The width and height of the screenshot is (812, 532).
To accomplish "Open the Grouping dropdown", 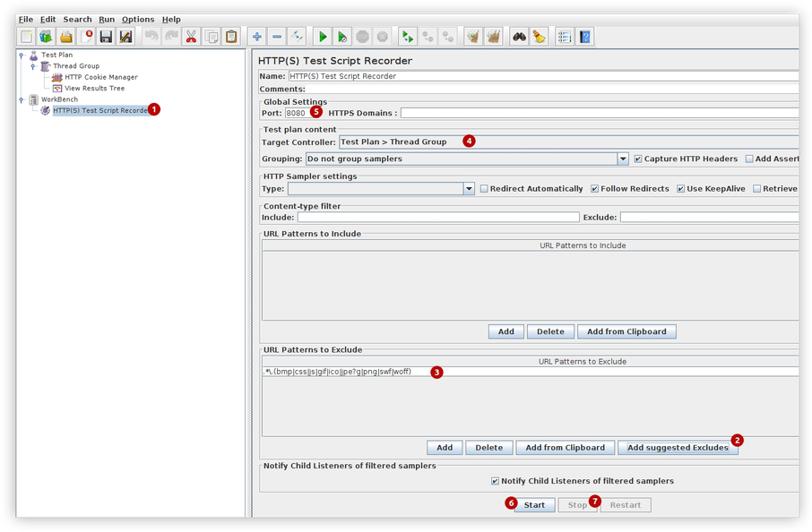I will (623, 159).
